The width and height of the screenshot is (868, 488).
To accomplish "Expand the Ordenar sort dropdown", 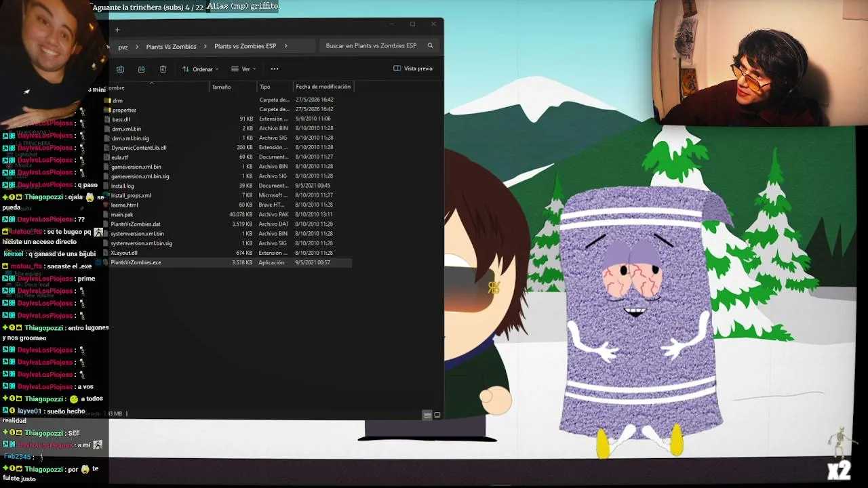I will (200, 69).
